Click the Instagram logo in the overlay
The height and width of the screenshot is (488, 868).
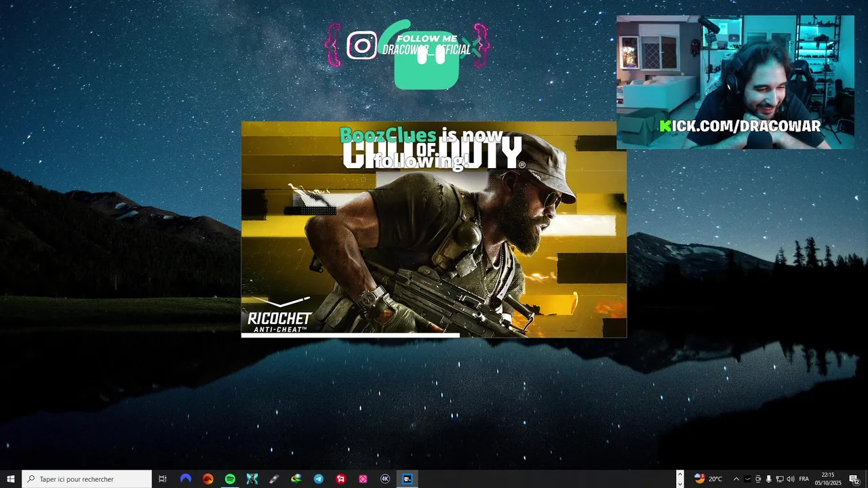361,46
